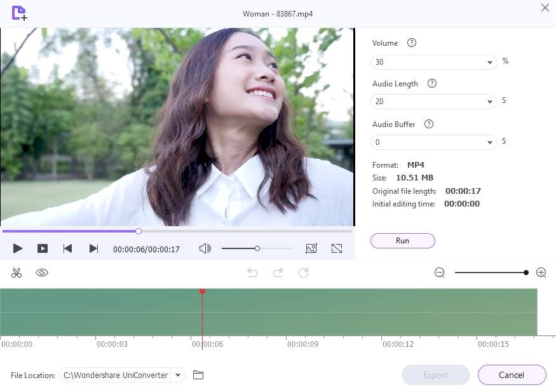Viewport: 556px width, 392px height.
Task: Click Initial editing time value 00:00:00
Action: pos(462,204)
